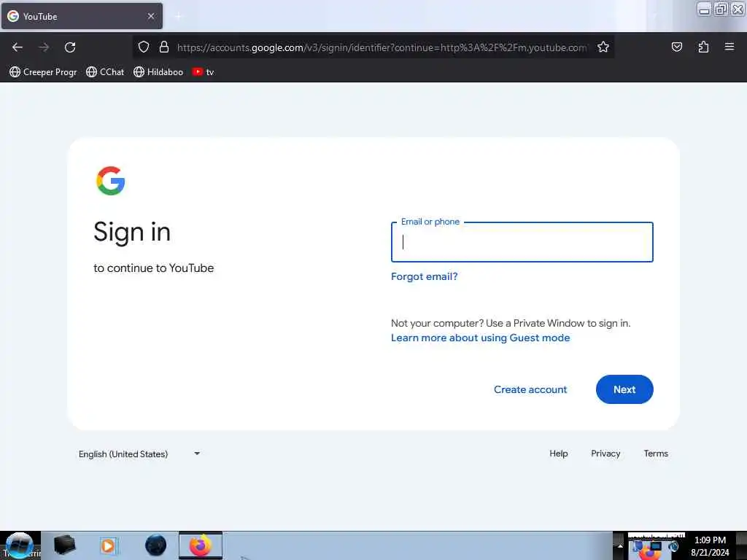This screenshot has height=560, width=747.
Task: Open the CChat bookmark
Action: pos(105,72)
